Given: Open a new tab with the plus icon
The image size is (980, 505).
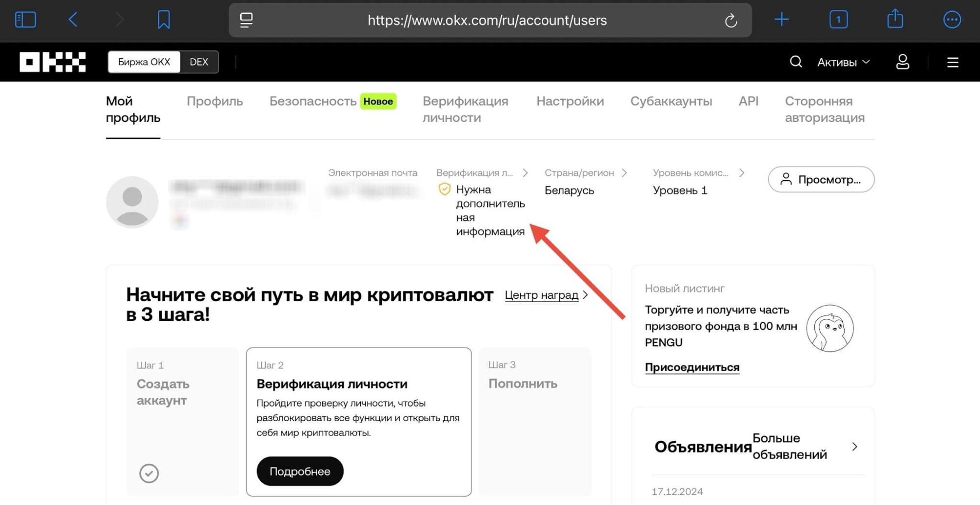Looking at the screenshot, I should (x=781, y=20).
